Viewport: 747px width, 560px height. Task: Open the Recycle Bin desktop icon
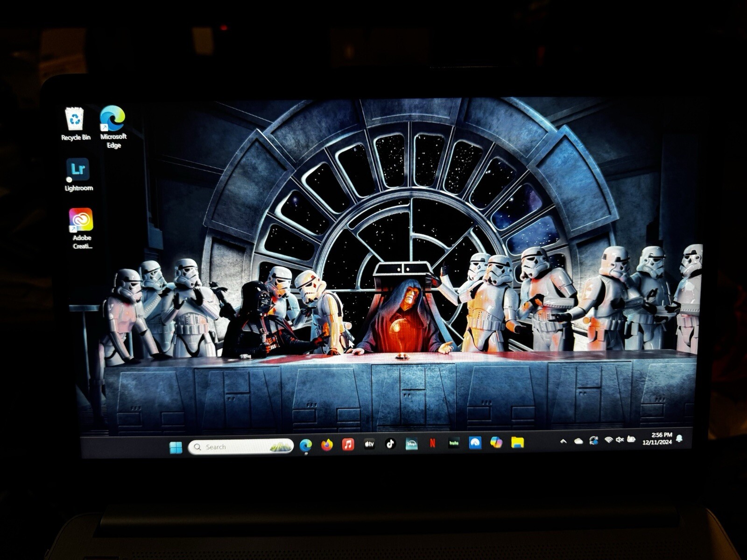click(75, 124)
